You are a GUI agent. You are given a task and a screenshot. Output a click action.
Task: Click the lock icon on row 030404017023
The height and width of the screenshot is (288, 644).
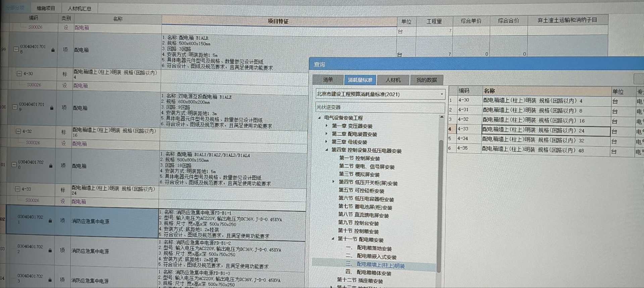point(50,280)
